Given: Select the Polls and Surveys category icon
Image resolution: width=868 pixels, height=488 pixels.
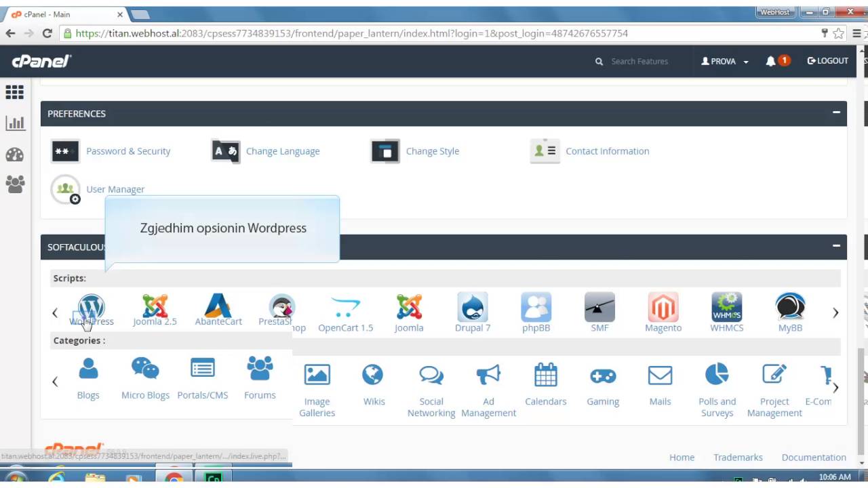Looking at the screenshot, I should (x=717, y=374).
